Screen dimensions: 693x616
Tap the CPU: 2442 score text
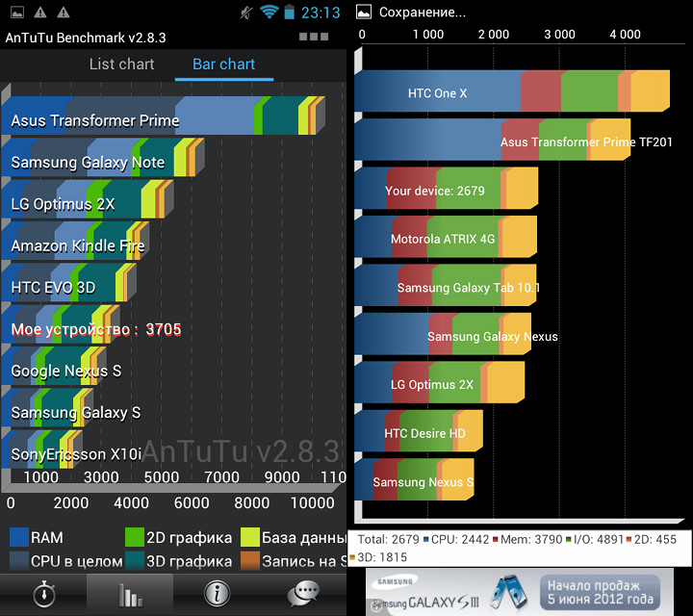(460, 540)
